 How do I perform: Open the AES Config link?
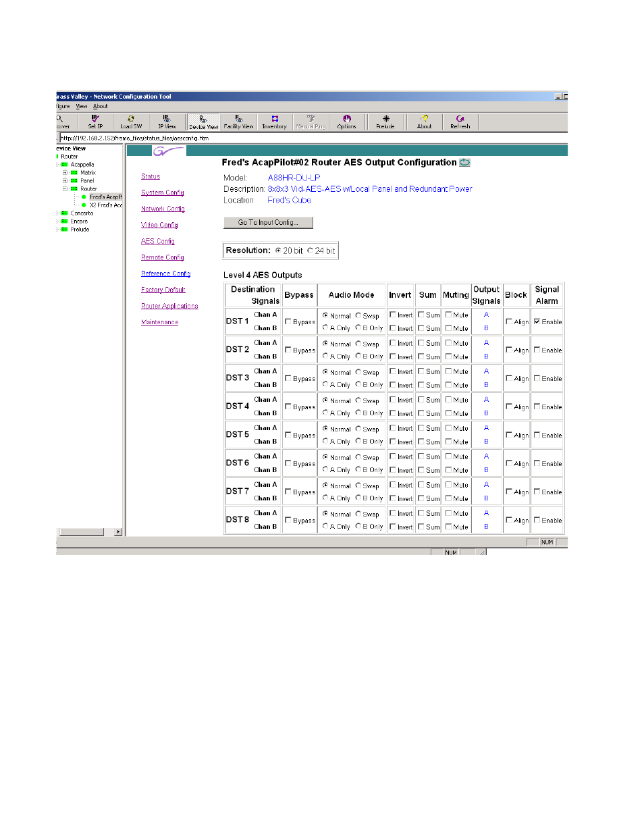tap(158, 241)
